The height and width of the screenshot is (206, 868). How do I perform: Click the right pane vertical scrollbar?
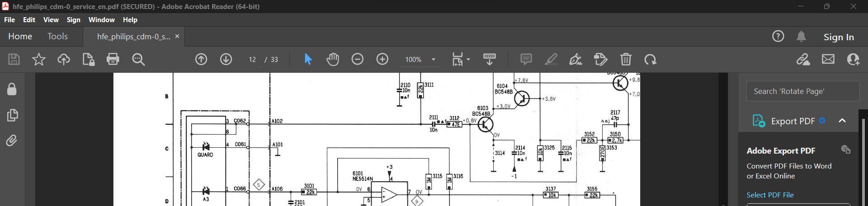coord(863,158)
